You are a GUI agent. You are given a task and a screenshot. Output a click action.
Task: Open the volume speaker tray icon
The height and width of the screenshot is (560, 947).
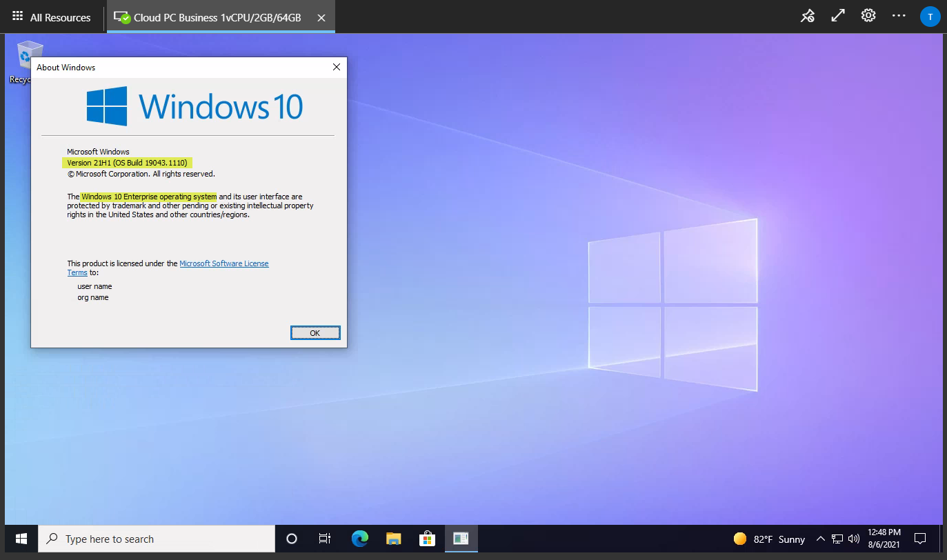(x=854, y=539)
